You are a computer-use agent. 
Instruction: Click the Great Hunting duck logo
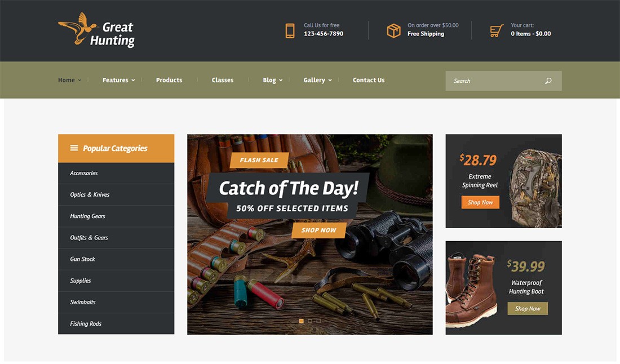point(96,30)
